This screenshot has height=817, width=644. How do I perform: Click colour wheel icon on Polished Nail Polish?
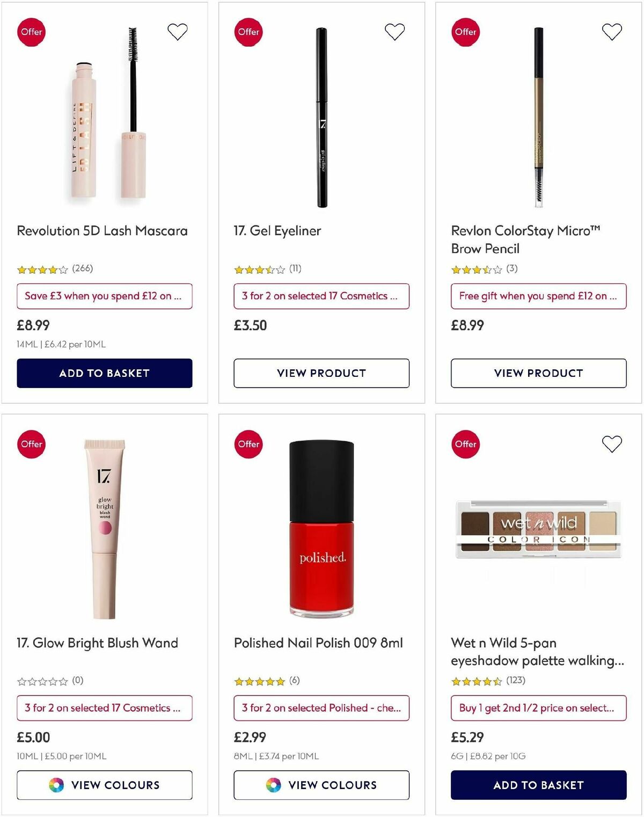[274, 785]
